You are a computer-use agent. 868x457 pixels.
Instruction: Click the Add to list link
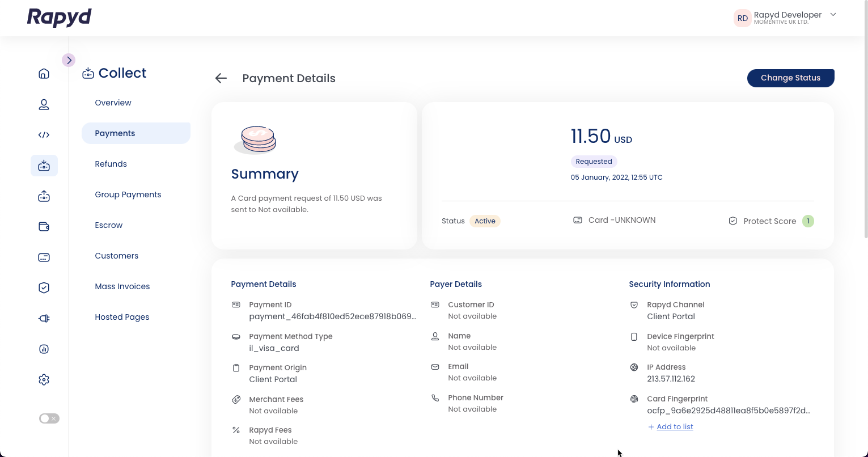pos(675,427)
